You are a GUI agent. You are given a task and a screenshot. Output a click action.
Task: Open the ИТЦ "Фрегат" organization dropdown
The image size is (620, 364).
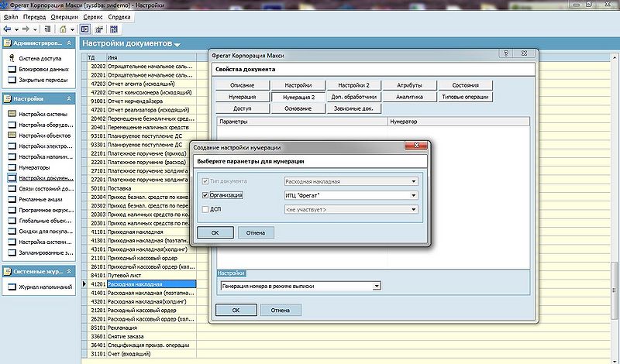click(x=414, y=195)
